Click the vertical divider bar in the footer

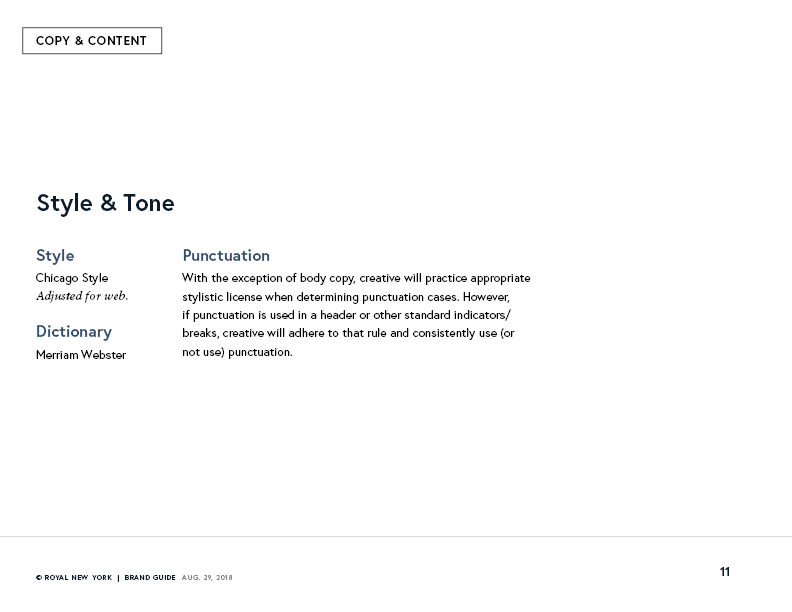[118, 578]
